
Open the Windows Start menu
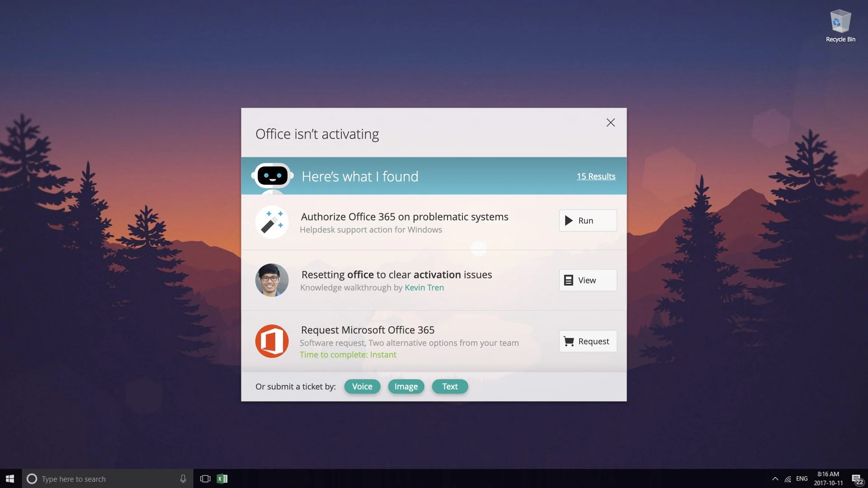10,479
